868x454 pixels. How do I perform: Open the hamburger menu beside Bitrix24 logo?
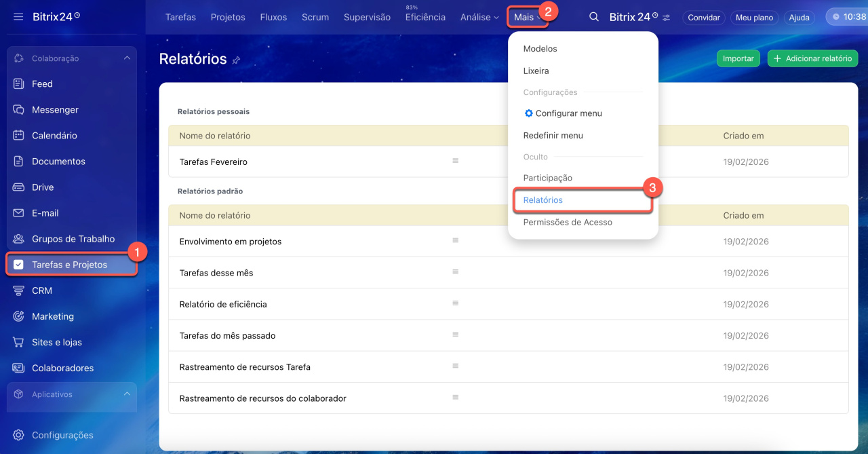click(x=18, y=16)
